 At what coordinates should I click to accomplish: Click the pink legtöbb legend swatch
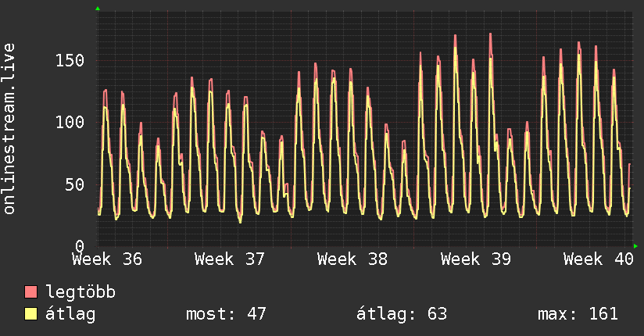30,292
